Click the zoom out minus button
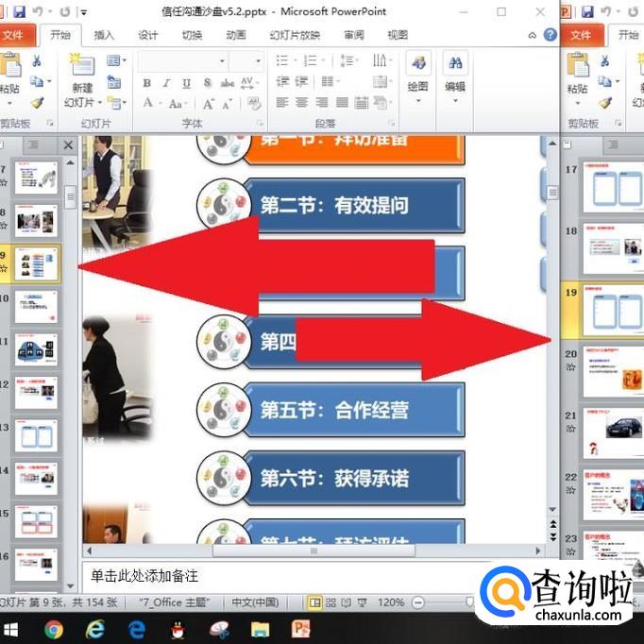This screenshot has width=644, height=644. coord(418,602)
